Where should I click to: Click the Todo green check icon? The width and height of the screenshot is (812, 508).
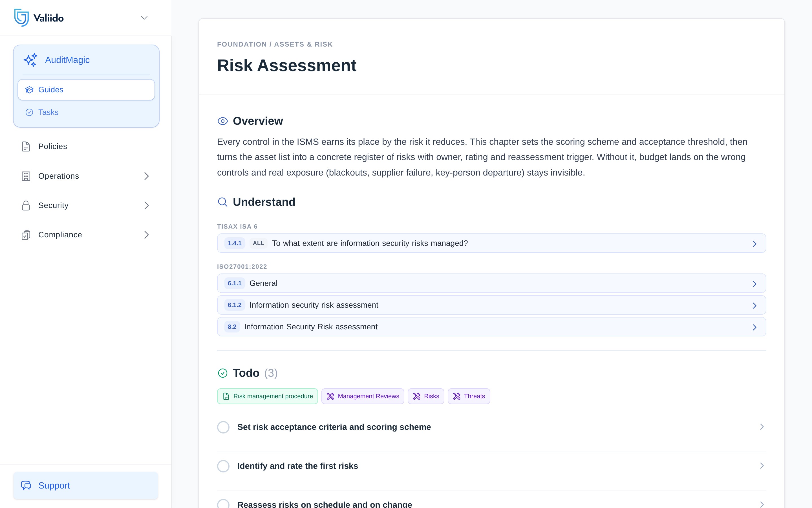(x=222, y=373)
